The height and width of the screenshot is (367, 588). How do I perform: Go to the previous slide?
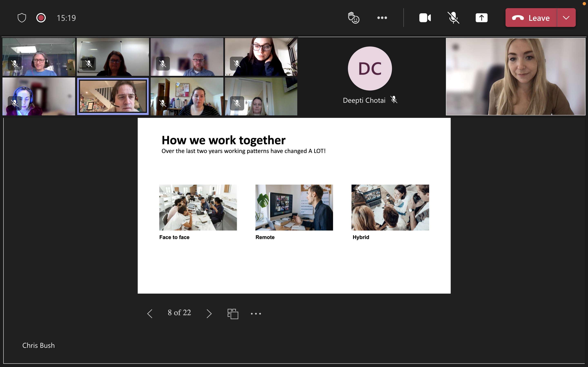(x=150, y=314)
